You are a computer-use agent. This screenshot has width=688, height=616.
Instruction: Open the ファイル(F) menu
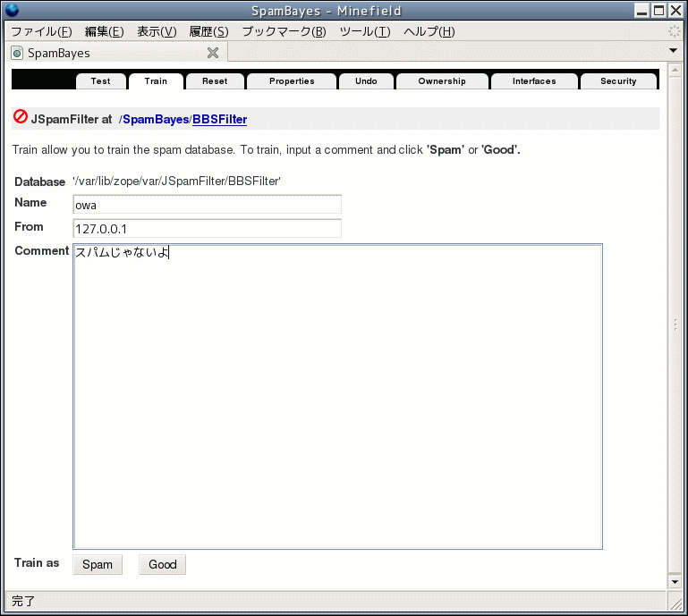click(x=41, y=31)
